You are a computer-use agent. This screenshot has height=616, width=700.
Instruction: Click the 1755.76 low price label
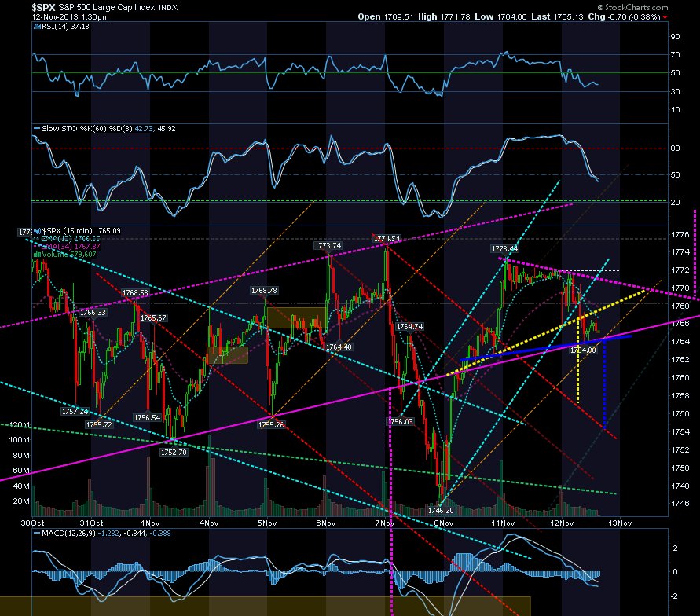point(271,424)
